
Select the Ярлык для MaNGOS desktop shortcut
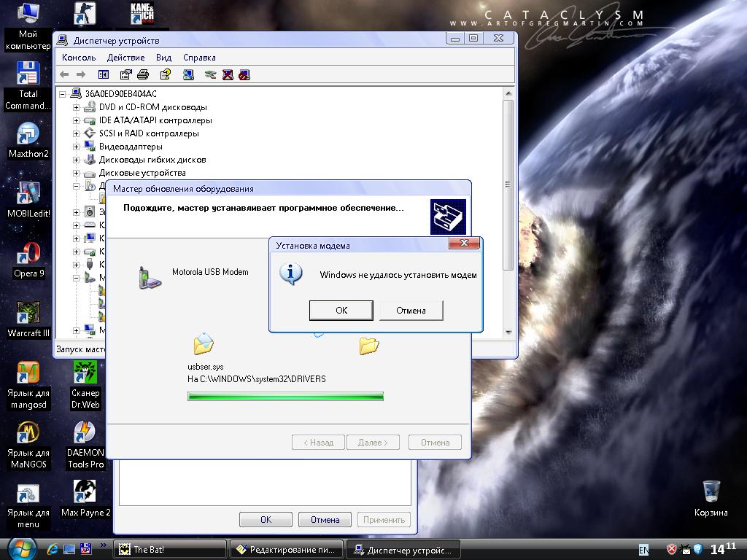coord(28,446)
